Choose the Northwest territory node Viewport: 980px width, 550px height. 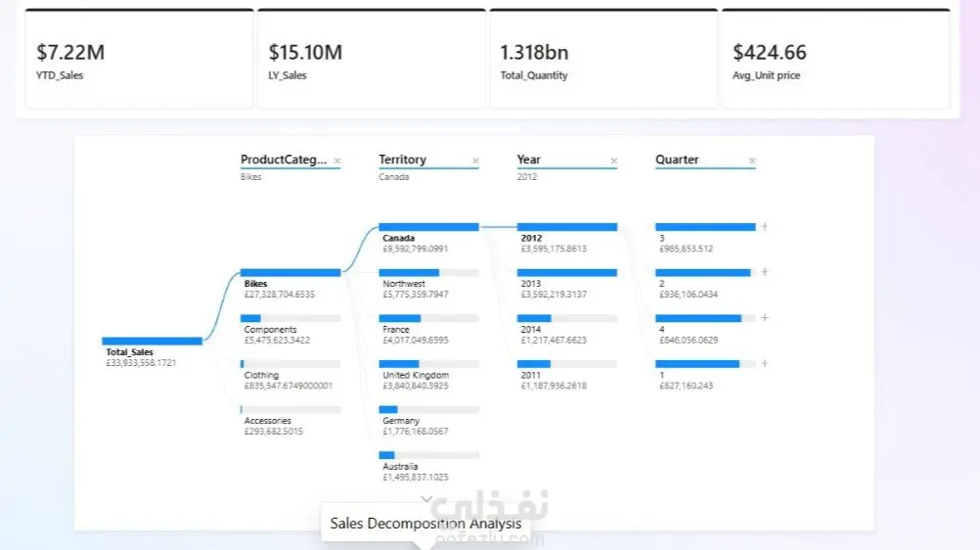click(x=428, y=283)
